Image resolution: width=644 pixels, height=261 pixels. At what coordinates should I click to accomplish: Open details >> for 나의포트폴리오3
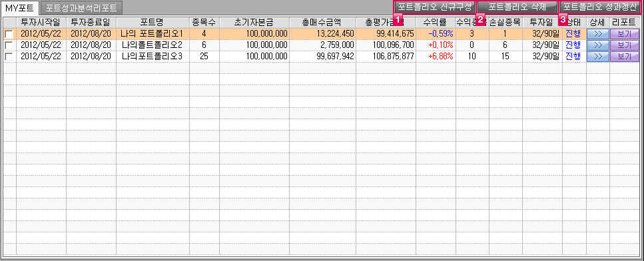tap(597, 56)
